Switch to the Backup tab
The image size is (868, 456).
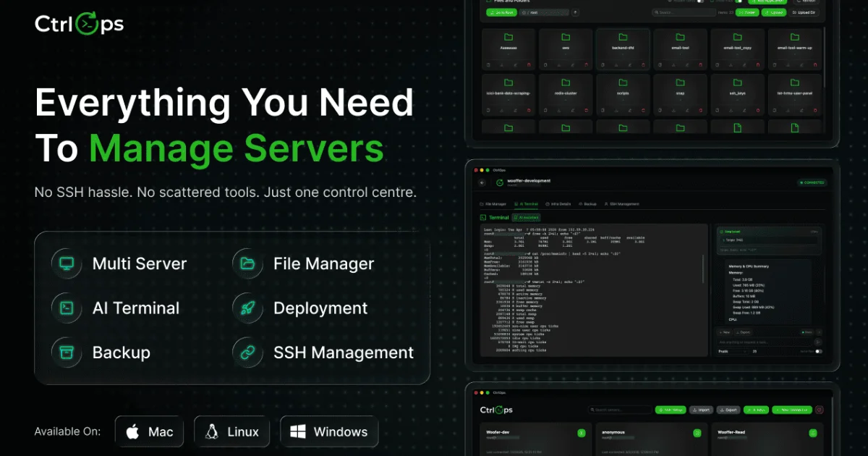pos(587,204)
